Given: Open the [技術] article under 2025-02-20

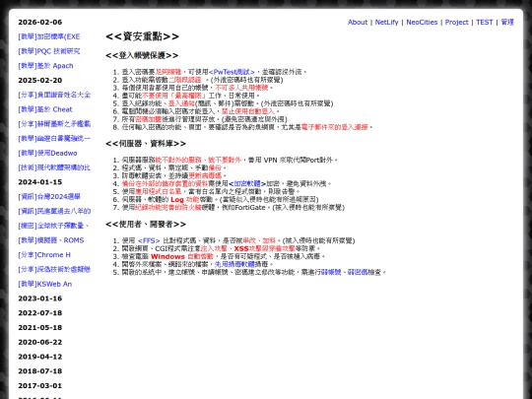Looking at the screenshot, I should (54, 167).
